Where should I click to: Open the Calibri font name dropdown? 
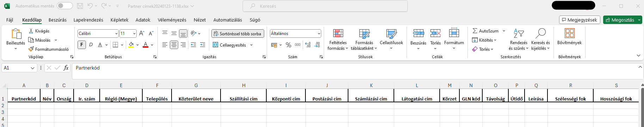click(116, 34)
